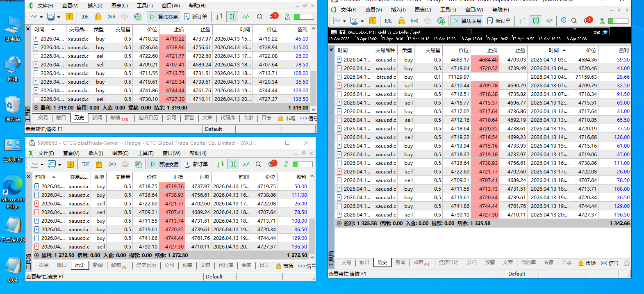Select line chart mode in top-left terminal
Image resolution: width=644 pixels, height=294 pixels.
246,17
